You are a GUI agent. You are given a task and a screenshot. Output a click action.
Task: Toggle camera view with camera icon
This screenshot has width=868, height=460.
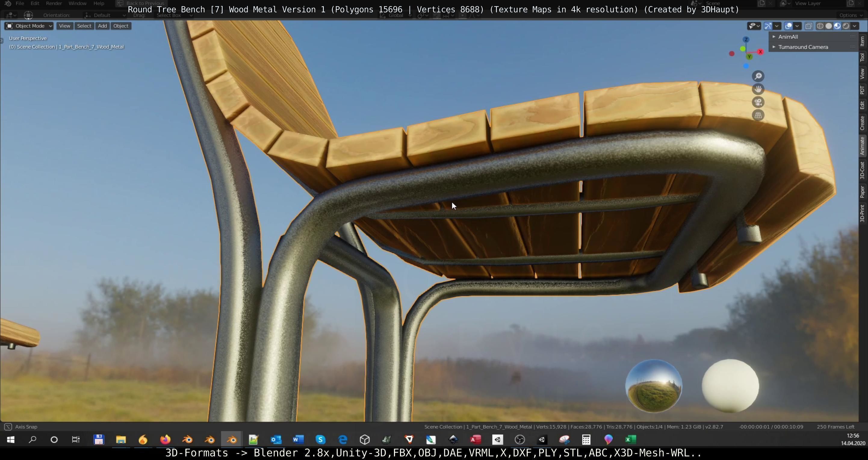click(x=758, y=102)
